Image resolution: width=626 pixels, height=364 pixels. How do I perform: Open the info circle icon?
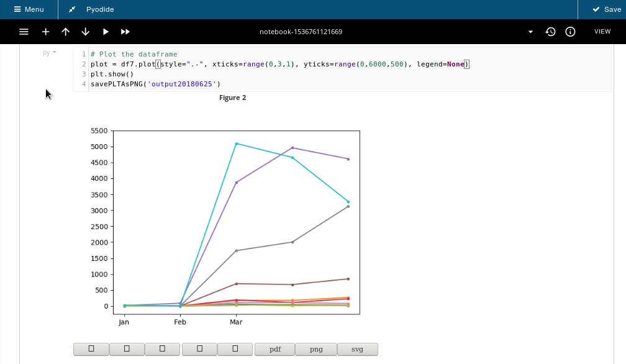(x=570, y=32)
